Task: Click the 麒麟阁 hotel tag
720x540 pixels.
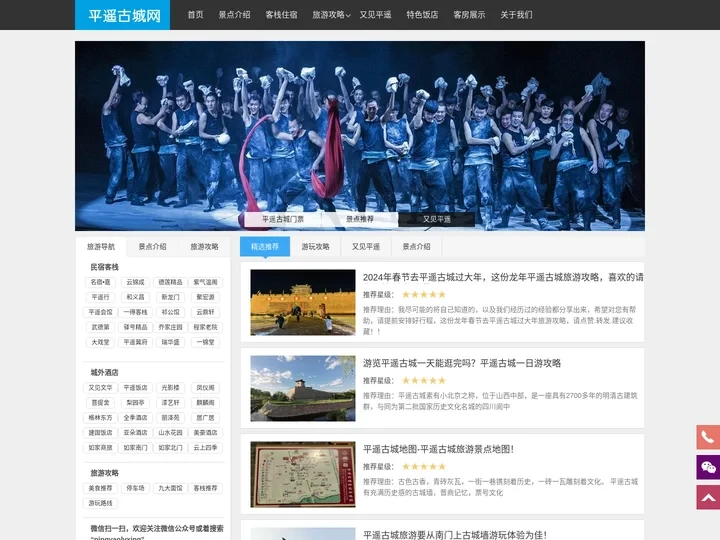Action: pyautogui.click(x=205, y=403)
